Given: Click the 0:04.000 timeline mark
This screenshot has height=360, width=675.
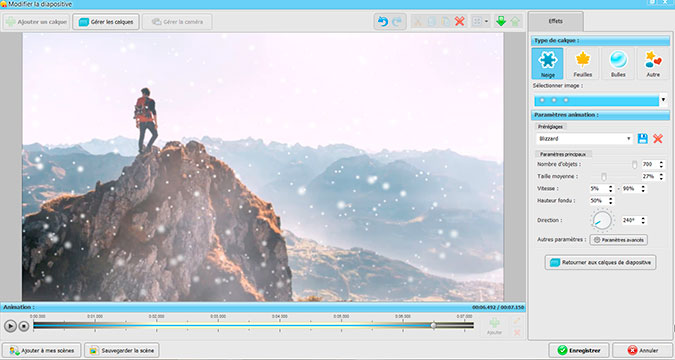Looking at the screenshot, I should 279,316.
